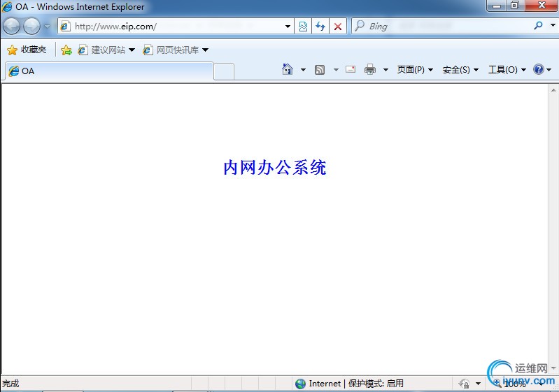Click the browser Forward arrow button
Viewport: 559px width, 392px height.
click(x=32, y=26)
